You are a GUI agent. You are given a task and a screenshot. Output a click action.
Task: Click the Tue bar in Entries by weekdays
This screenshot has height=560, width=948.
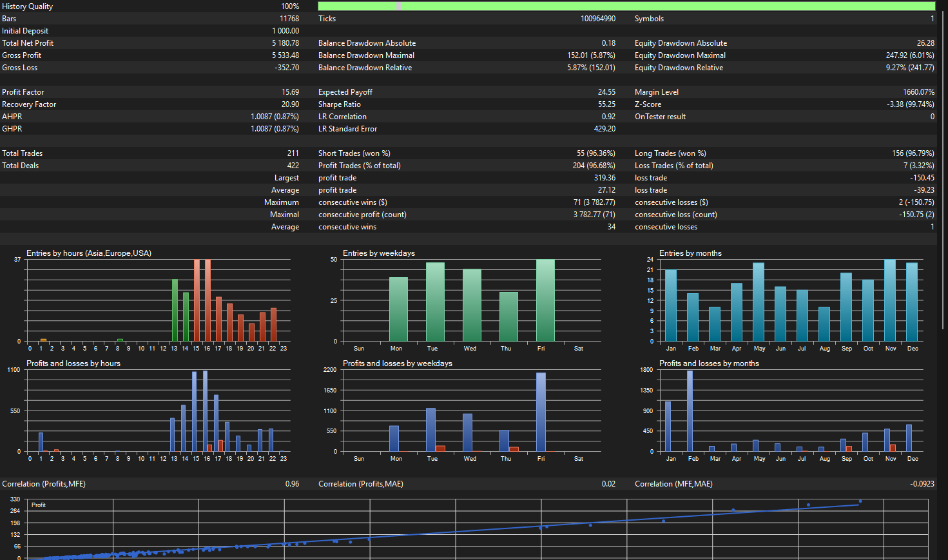click(435, 302)
